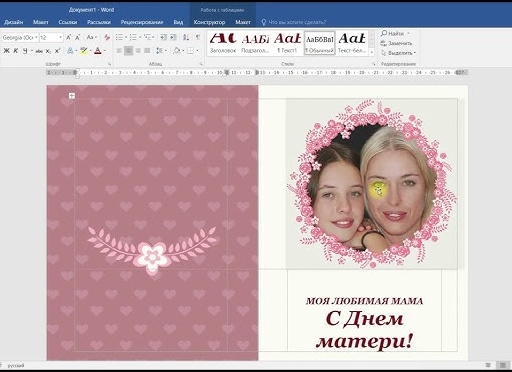Viewport: 512px width, 372px height.
Task: Apply the Подзагол... style
Action: pyautogui.click(x=255, y=43)
